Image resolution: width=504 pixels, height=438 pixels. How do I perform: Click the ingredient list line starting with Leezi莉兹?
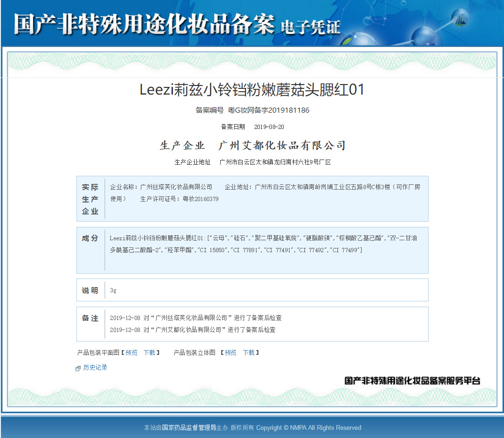pyautogui.click(x=263, y=238)
